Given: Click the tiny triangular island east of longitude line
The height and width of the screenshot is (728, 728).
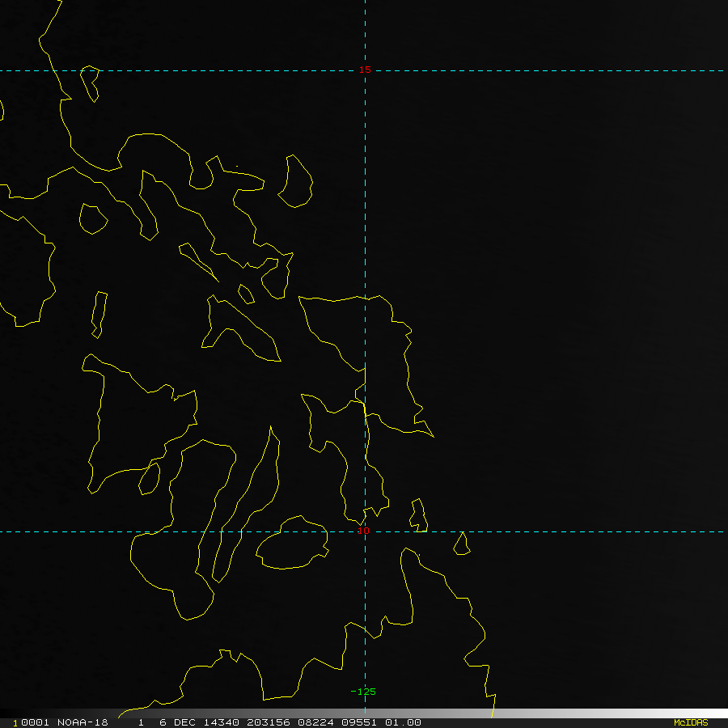Looking at the screenshot, I should 462,544.
